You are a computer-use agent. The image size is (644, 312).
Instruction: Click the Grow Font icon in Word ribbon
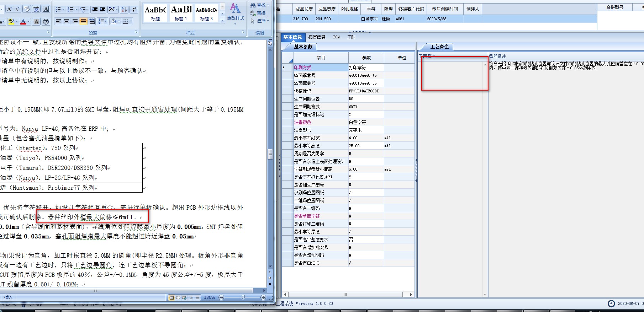point(9,9)
